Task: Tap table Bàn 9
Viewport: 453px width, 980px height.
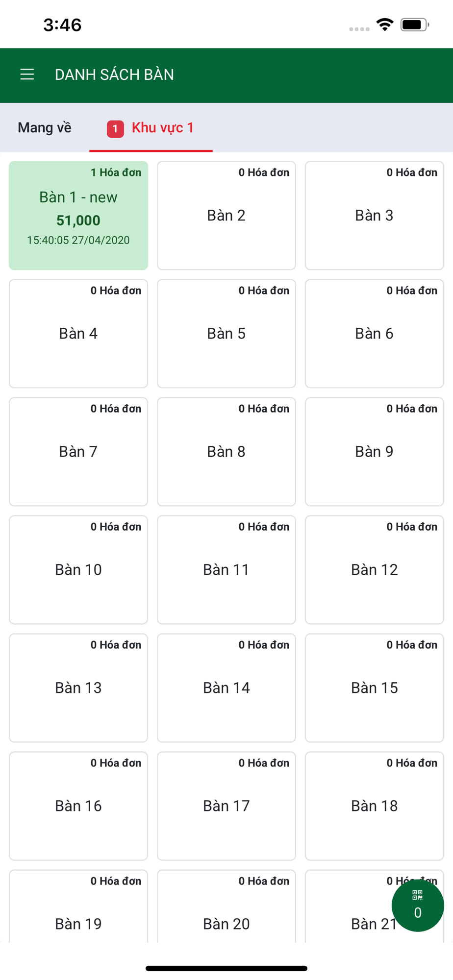Action: (375, 452)
